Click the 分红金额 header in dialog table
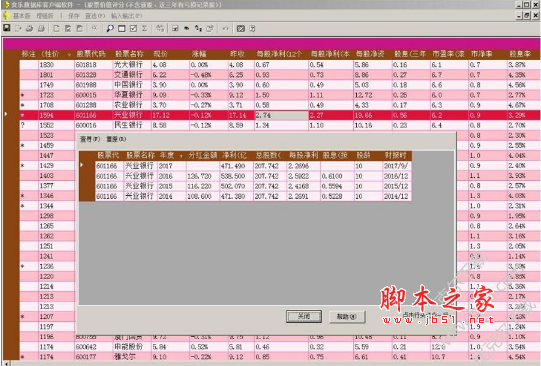 point(203,155)
